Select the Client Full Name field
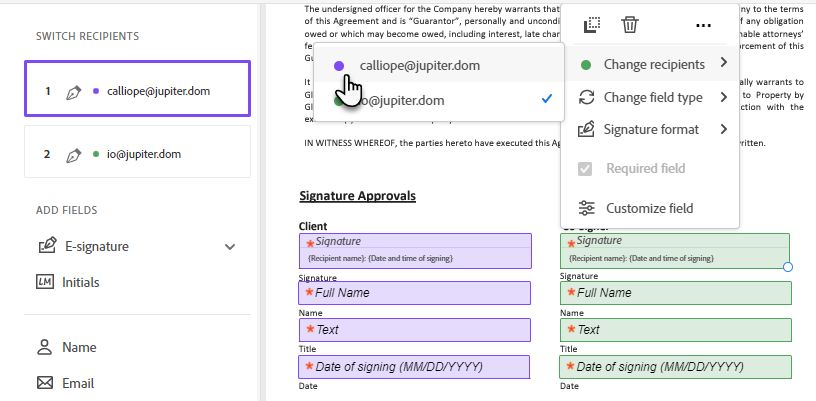The image size is (816, 401). pyautogui.click(x=415, y=293)
